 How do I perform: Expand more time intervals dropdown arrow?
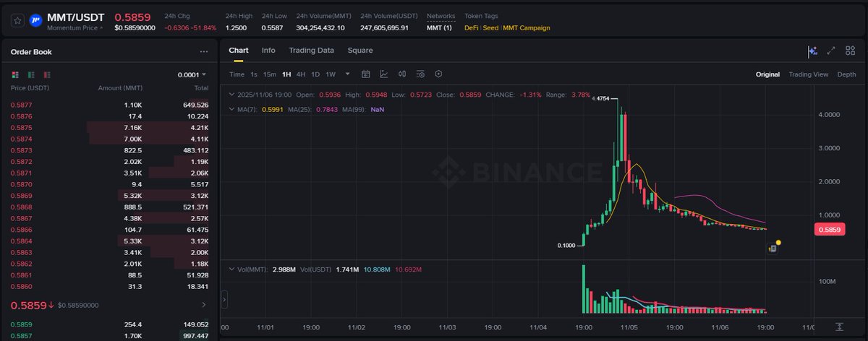(347, 74)
